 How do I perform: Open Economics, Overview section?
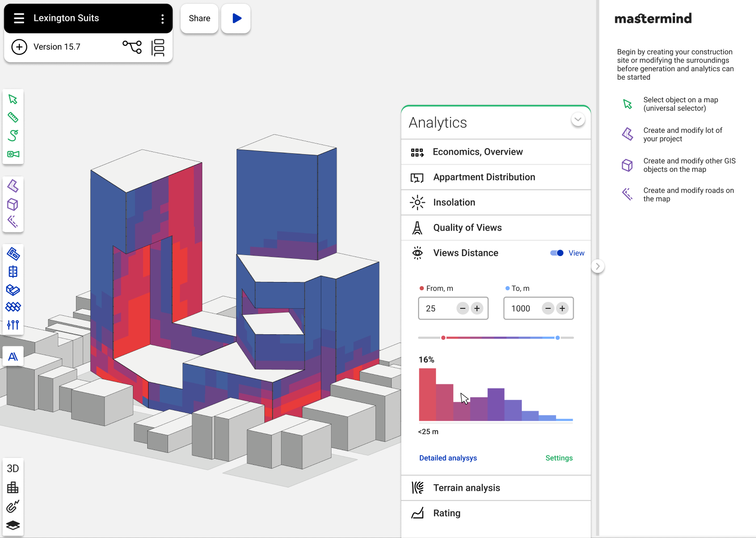point(477,152)
